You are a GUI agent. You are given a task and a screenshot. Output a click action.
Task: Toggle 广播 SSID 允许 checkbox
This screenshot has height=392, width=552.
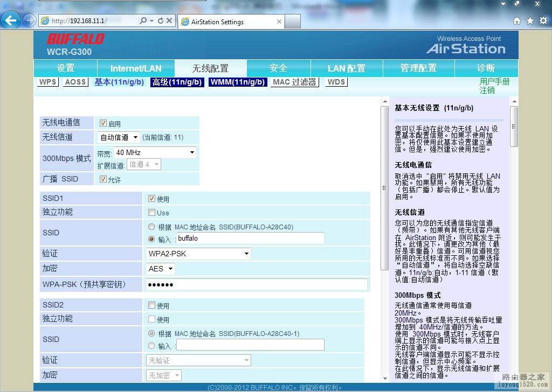point(103,179)
